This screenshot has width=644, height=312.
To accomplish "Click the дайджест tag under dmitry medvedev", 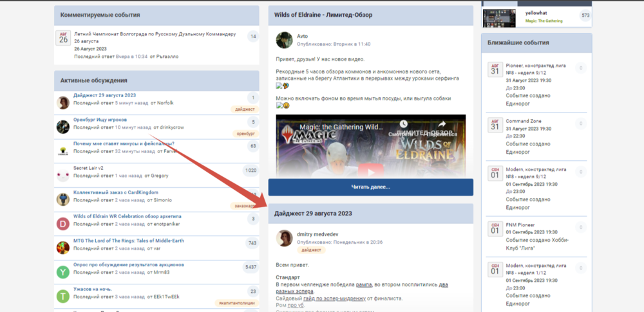I will coord(310,250).
